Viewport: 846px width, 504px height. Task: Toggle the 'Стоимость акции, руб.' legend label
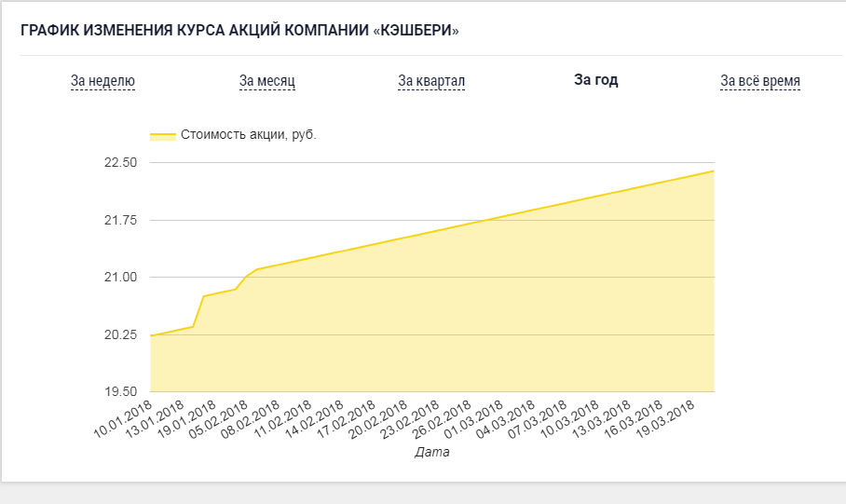tap(248, 135)
